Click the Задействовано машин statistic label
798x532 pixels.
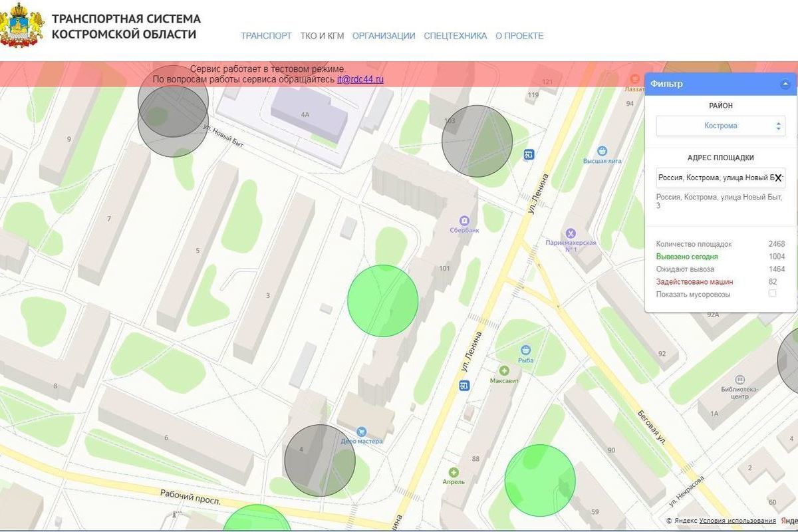point(694,282)
